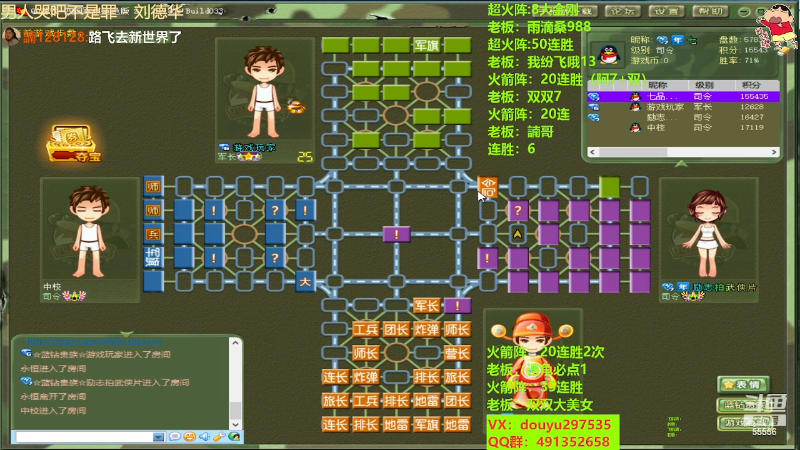Click player list scrollbar left arrow

pyautogui.click(x=592, y=152)
